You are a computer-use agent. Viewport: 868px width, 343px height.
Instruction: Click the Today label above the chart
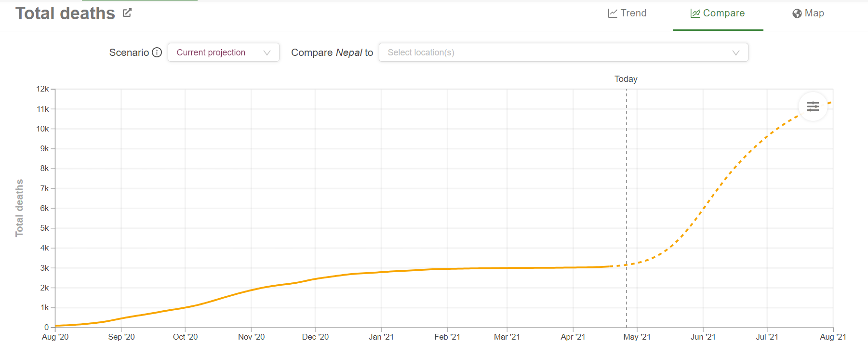click(x=626, y=79)
